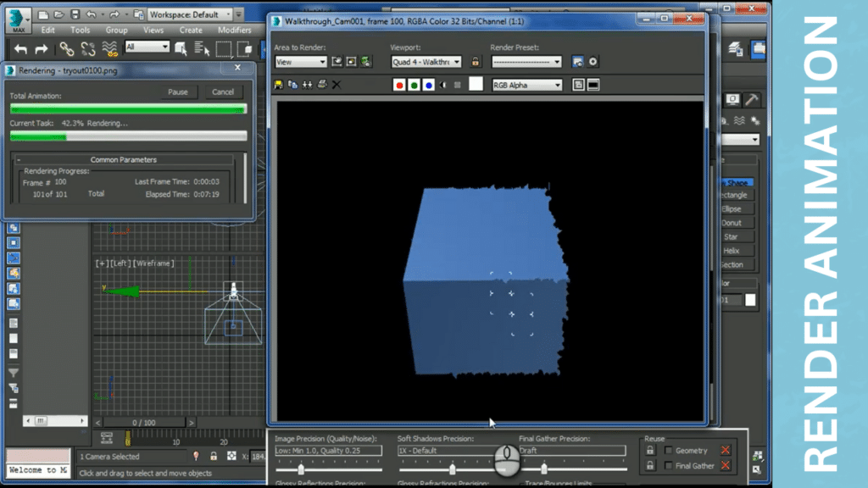Enable the Geometry reuse checkbox
The width and height of the screenshot is (868, 488).
pos(669,451)
